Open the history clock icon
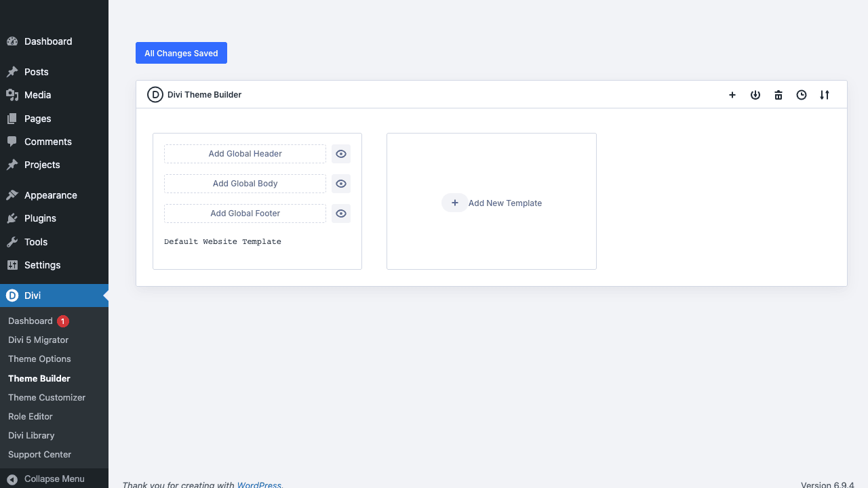Viewport: 868px width, 488px height. coord(802,95)
